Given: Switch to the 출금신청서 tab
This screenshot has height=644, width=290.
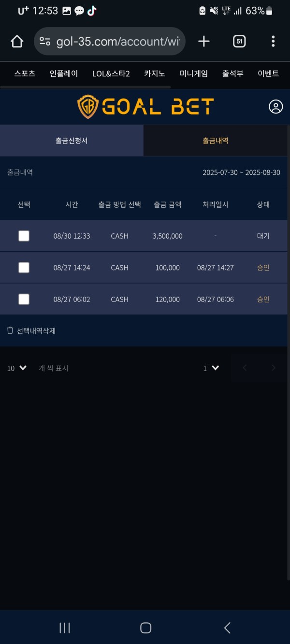Looking at the screenshot, I should pos(72,140).
